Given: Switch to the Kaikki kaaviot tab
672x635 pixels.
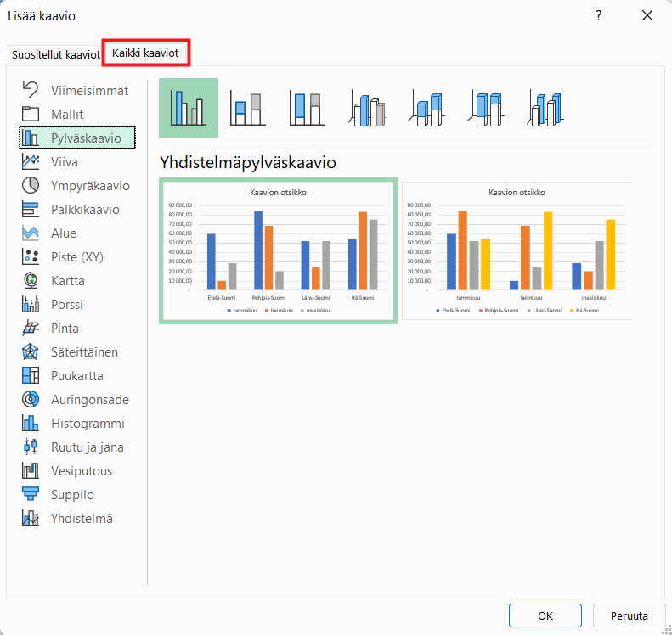Looking at the screenshot, I should (146, 53).
